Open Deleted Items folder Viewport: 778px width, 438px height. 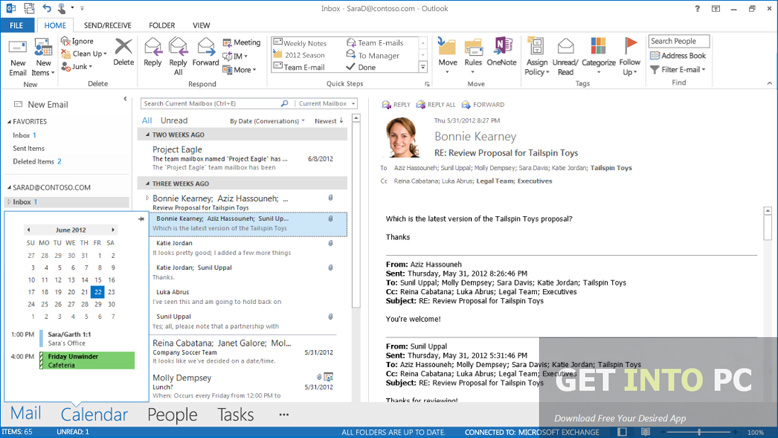(x=37, y=161)
